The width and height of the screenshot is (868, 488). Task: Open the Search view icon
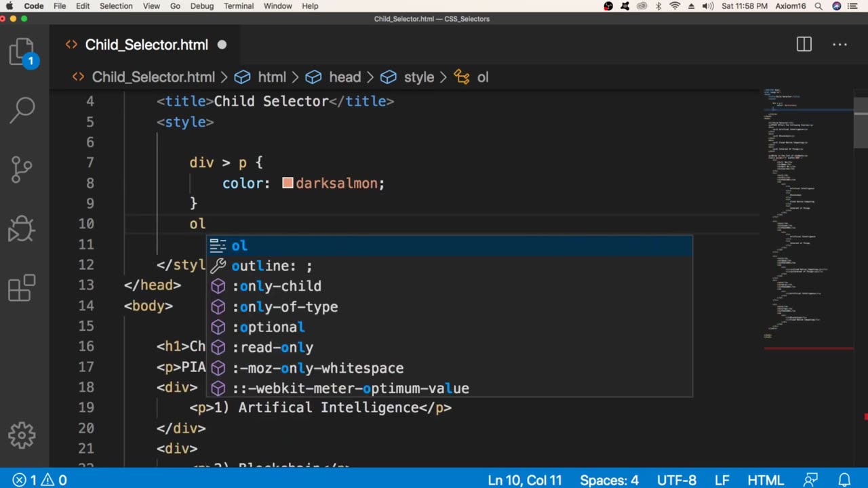coord(22,110)
